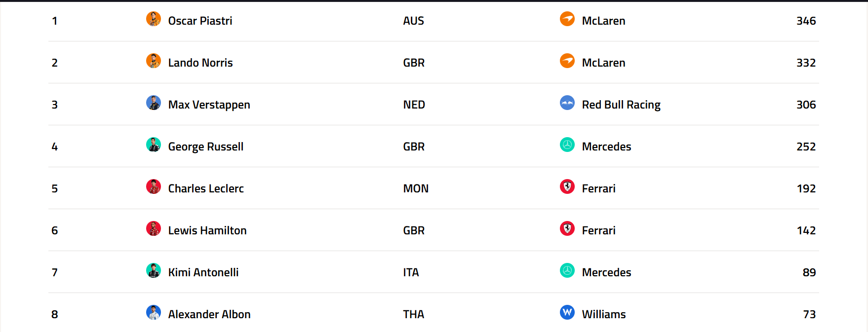868x332 pixels.
Task: Click the Ferrari logo in Charles Leclerc's row
Action: 567,187
